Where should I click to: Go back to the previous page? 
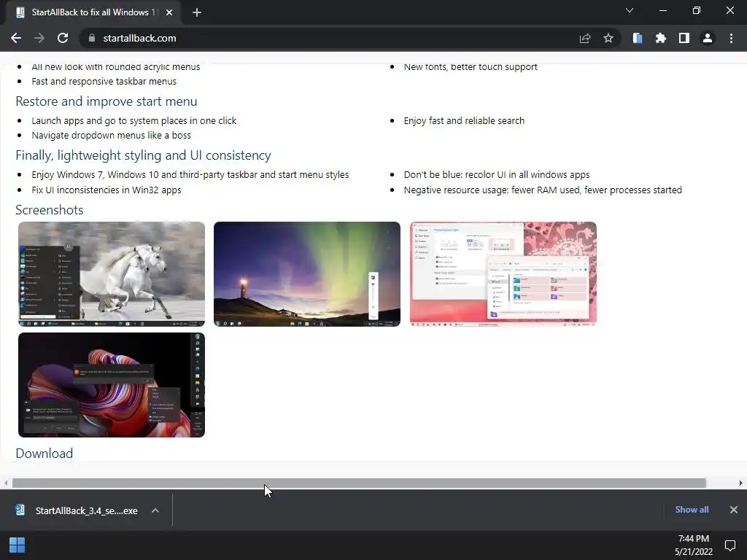point(16,38)
